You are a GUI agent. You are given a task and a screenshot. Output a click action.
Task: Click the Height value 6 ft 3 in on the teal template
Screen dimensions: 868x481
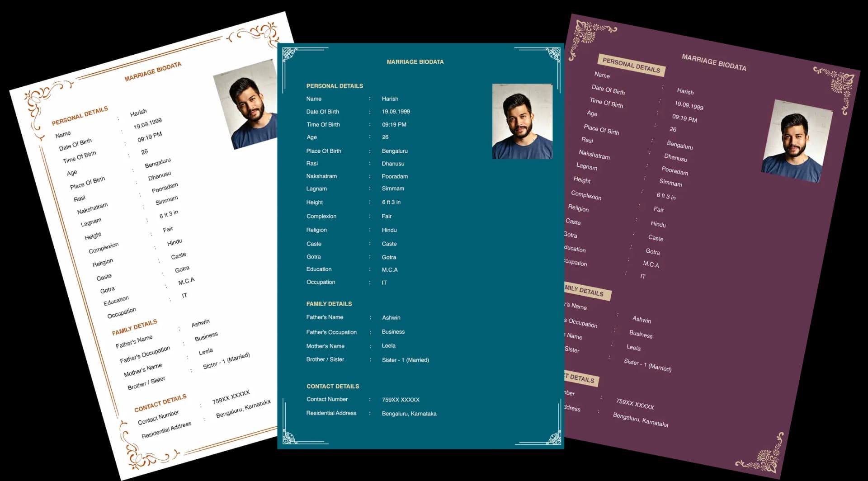tap(391, 202)
